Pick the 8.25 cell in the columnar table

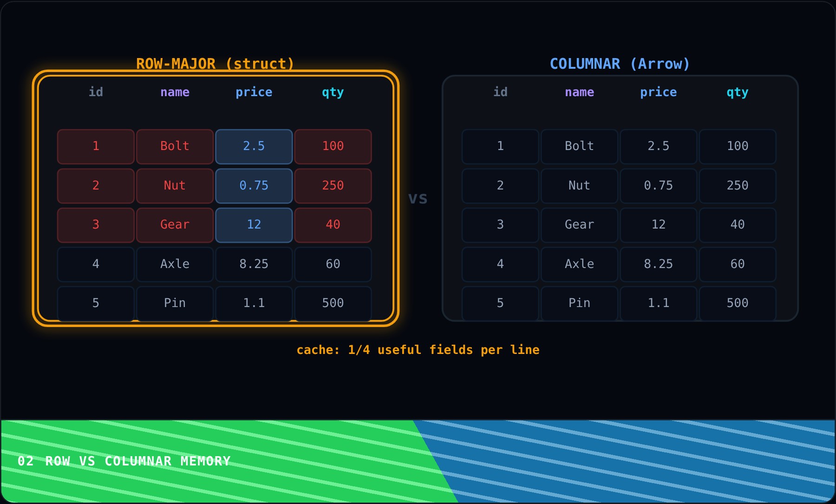coord(659,264)
